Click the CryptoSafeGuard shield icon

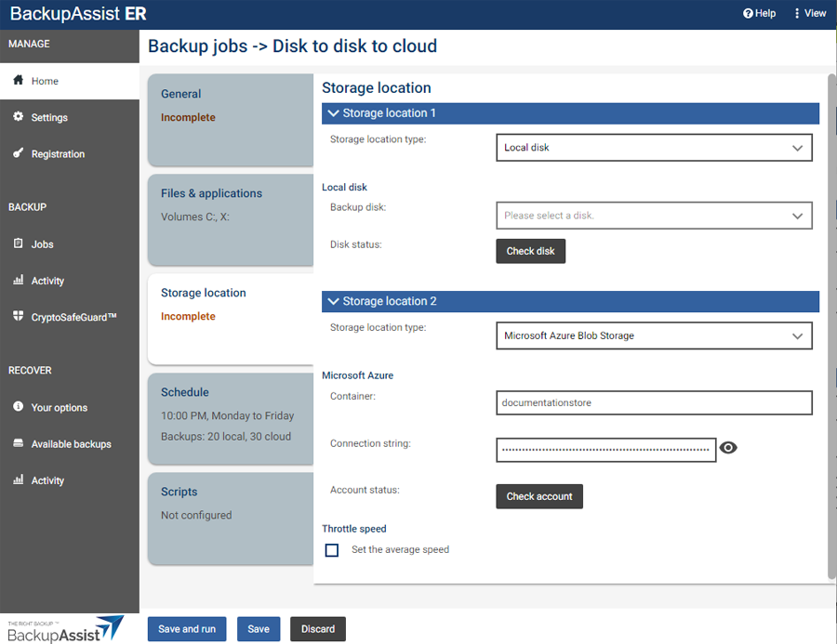pyautogui.click(x=19, y=316)
